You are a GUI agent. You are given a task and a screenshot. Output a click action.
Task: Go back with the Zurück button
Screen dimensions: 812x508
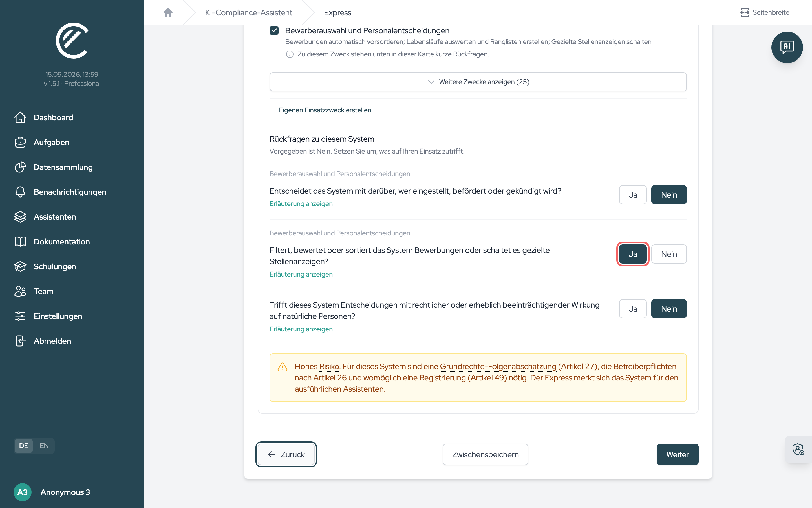[286, 454]
